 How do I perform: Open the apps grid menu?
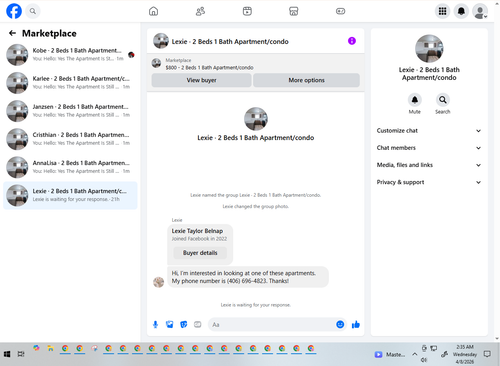(x=442, y=11)
